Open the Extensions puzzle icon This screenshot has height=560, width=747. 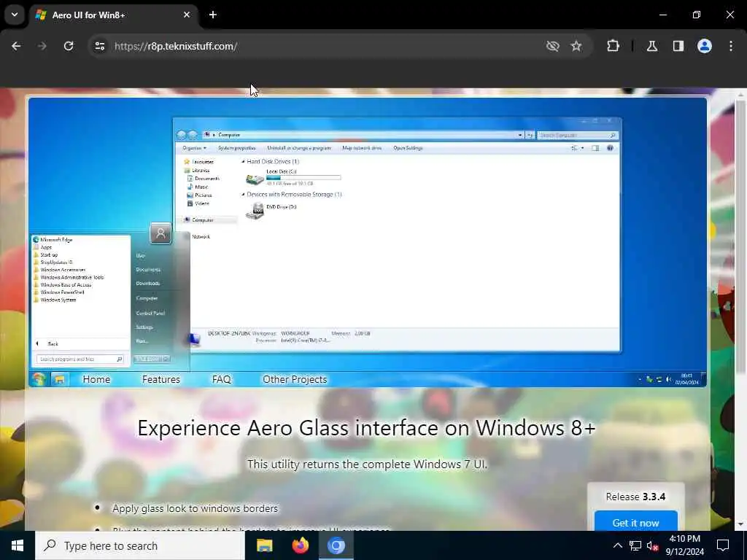coord(613,46)
